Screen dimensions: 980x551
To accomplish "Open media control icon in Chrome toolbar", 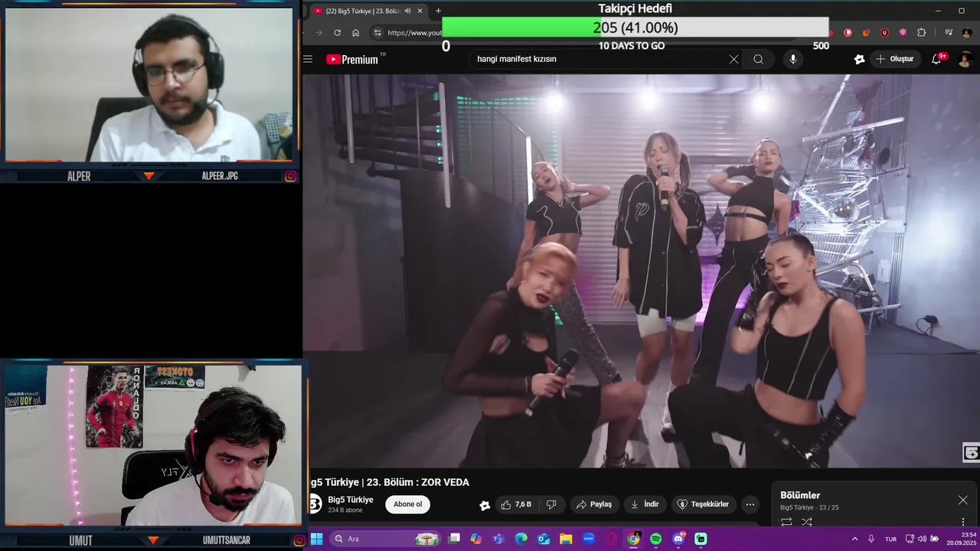I will (949, 33).
